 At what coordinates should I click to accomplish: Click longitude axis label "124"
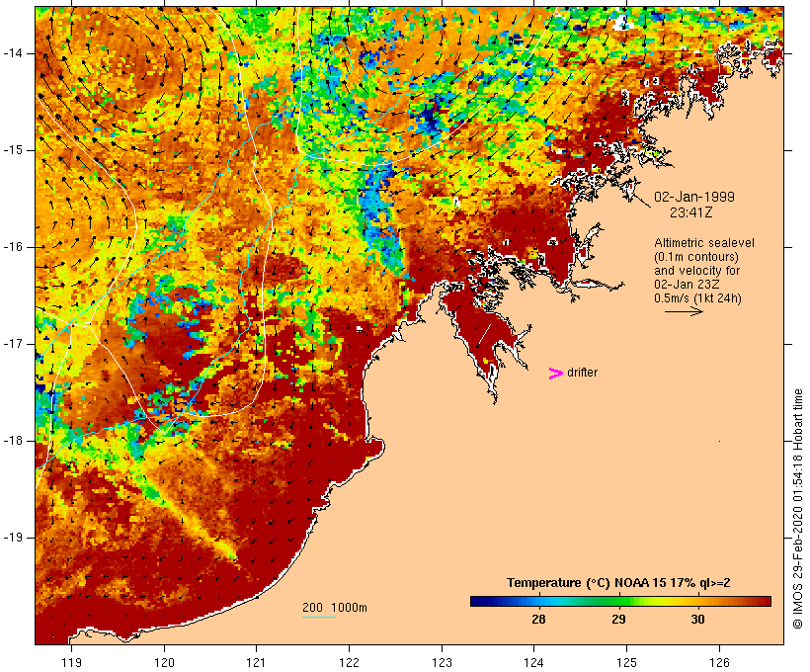[x=534, y=662]
